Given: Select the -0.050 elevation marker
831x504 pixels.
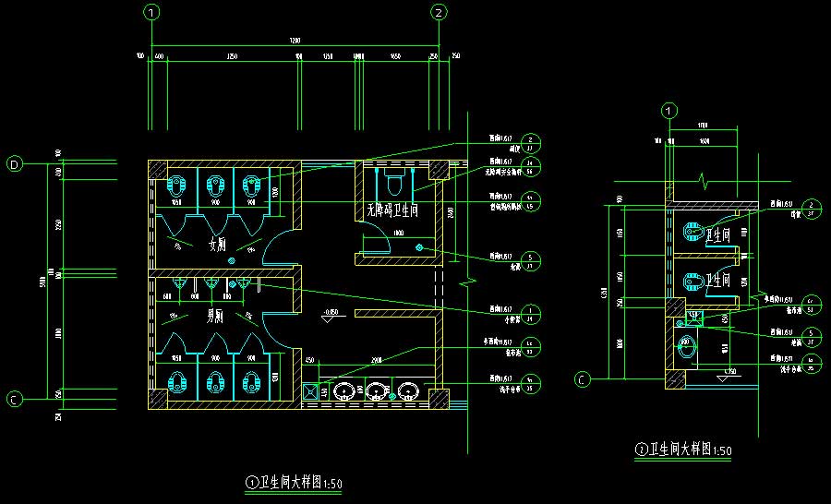Looking at the screenshot, I should point(329,314).
